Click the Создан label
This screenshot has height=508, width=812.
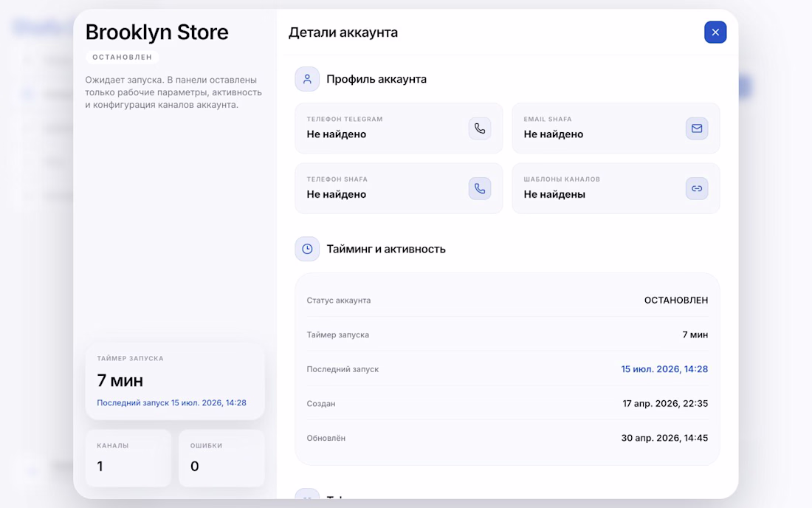coord(321,404)
